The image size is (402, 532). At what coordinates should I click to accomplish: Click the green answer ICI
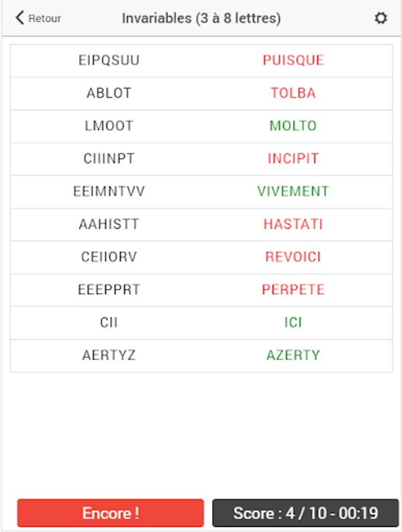click(293, 323)
